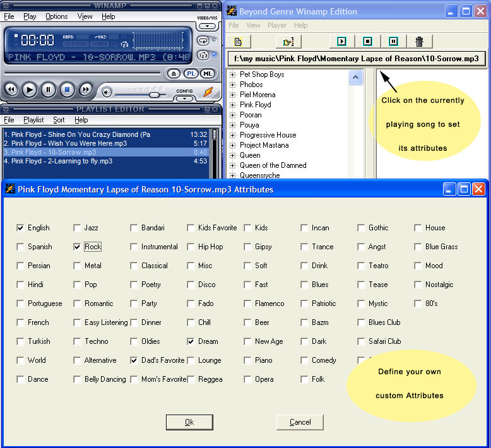Uncheck the Rock checkbox
Viewport: 491px width, 448px height.
click(x=77, y=247)
